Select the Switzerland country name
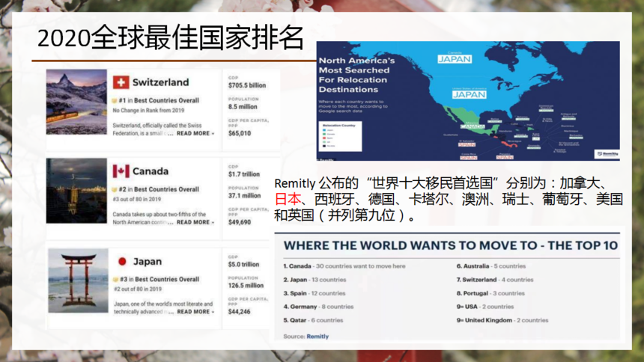The height and width of the screenshot is (362, 644). 160,82
